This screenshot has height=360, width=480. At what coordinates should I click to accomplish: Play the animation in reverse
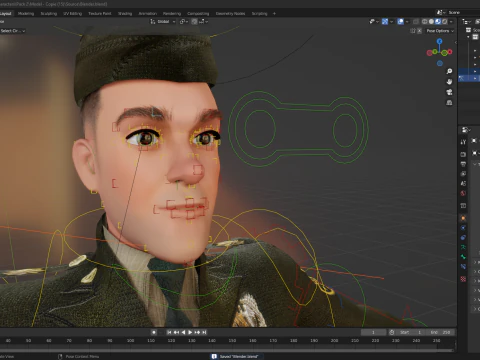[x=183, y=332]
